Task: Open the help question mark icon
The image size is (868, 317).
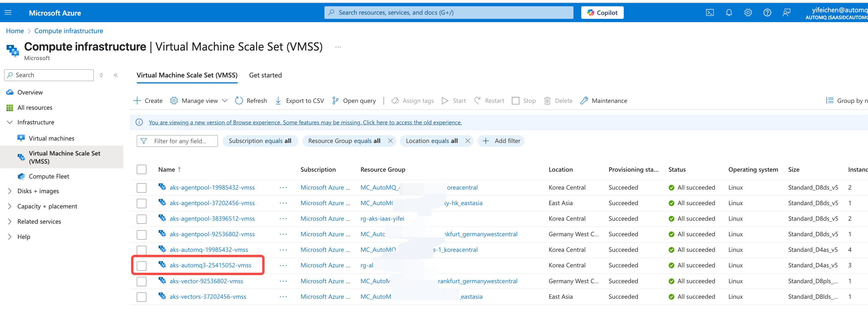Action: 767,13
